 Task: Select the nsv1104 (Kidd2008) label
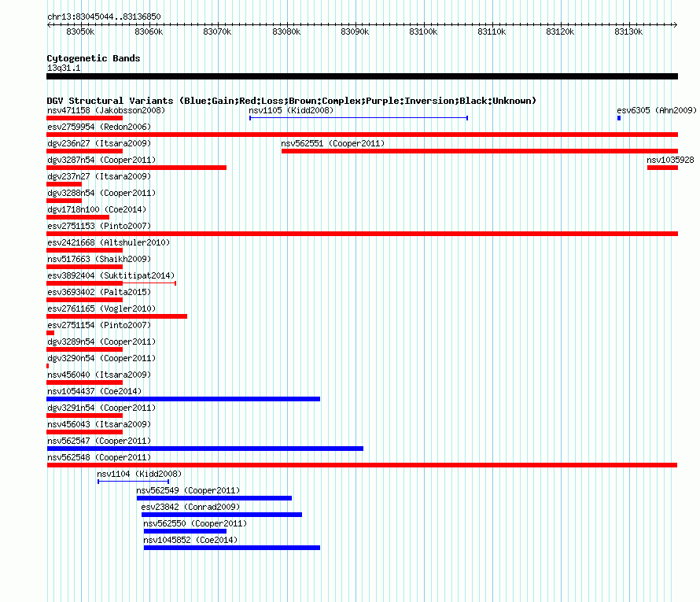coord(139,474)
